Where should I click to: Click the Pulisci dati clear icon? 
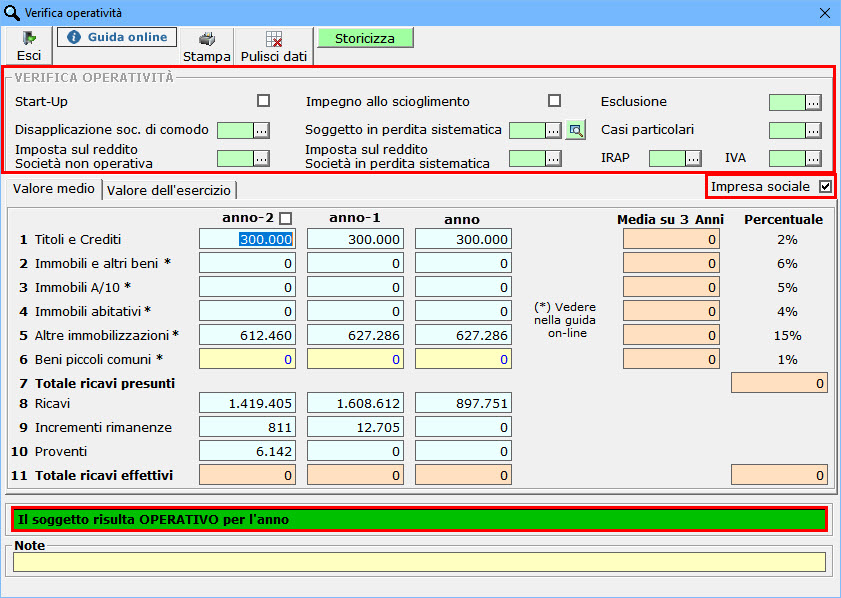(x=273, y=39)
